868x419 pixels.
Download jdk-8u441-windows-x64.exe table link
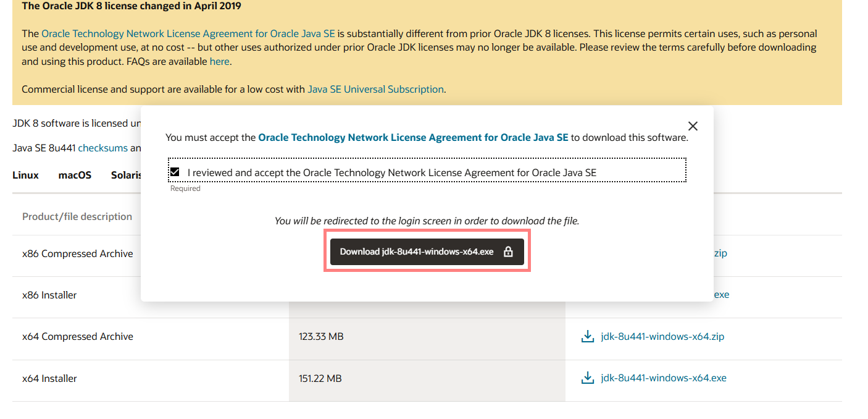pyautogui.click(x=664, y=378)
